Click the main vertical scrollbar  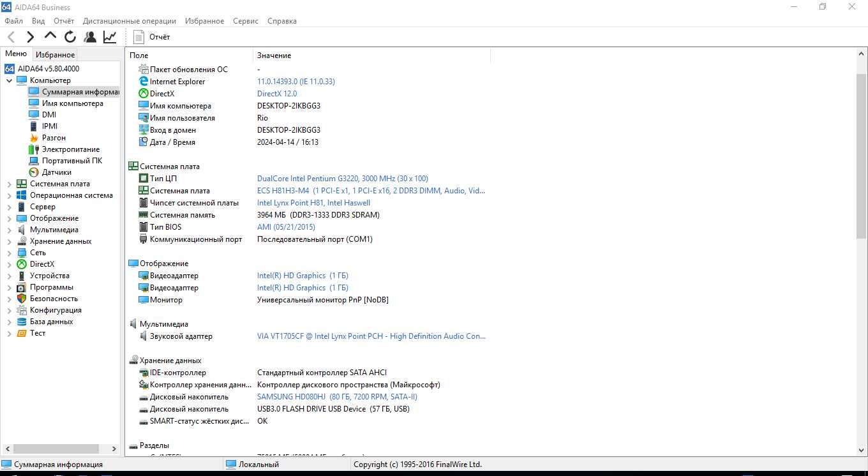tap(862, 156)
